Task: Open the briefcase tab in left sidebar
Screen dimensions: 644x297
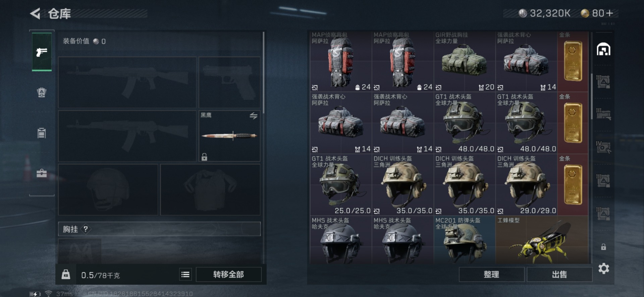Action: 42,173
